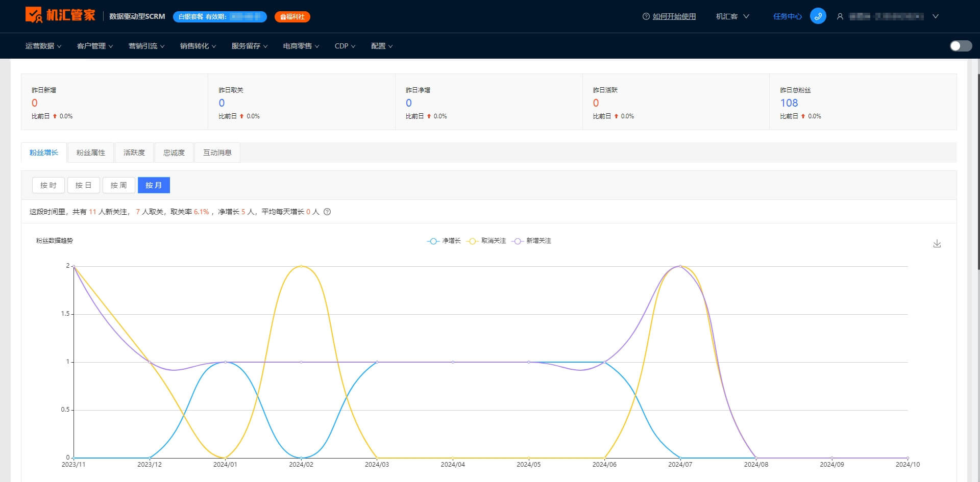Select the 按月 time granularity
Screen dimensions: 980x482
[154, 185]
